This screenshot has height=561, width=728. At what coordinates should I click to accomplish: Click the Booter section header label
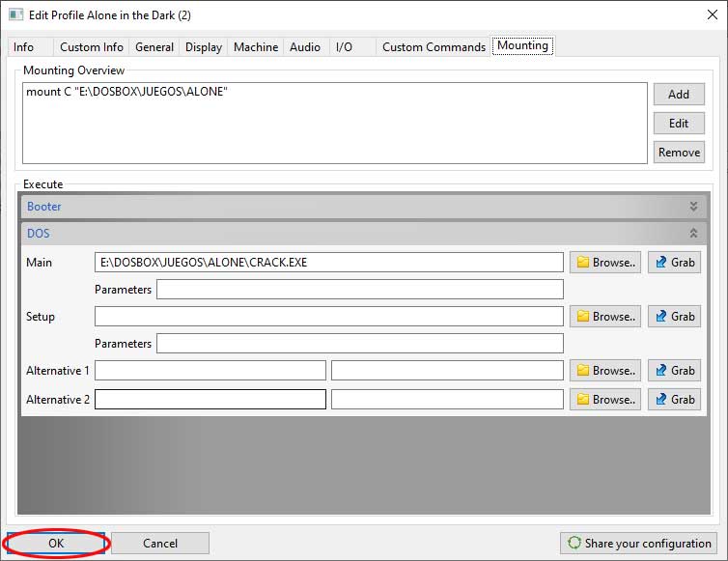(43, 207)
